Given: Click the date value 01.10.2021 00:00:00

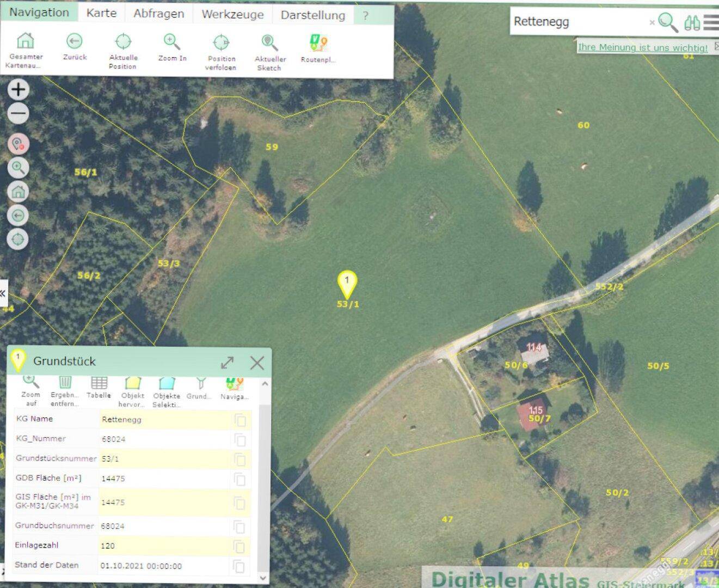Looking at the screenshot, I should (141, 566).
